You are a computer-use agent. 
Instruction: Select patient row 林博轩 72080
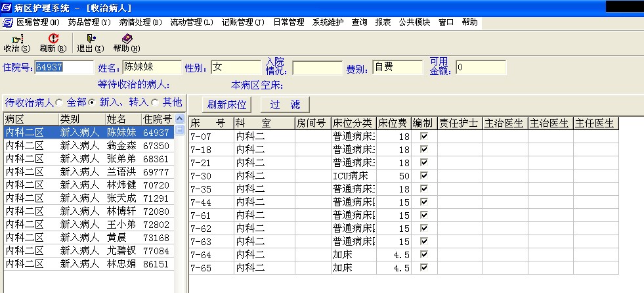click(x=89, y=212)
